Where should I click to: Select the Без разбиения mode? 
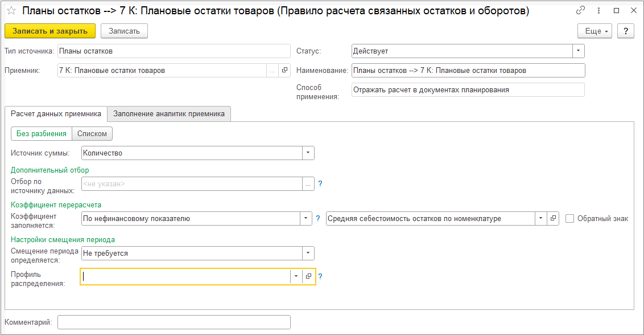click(42, 133)
